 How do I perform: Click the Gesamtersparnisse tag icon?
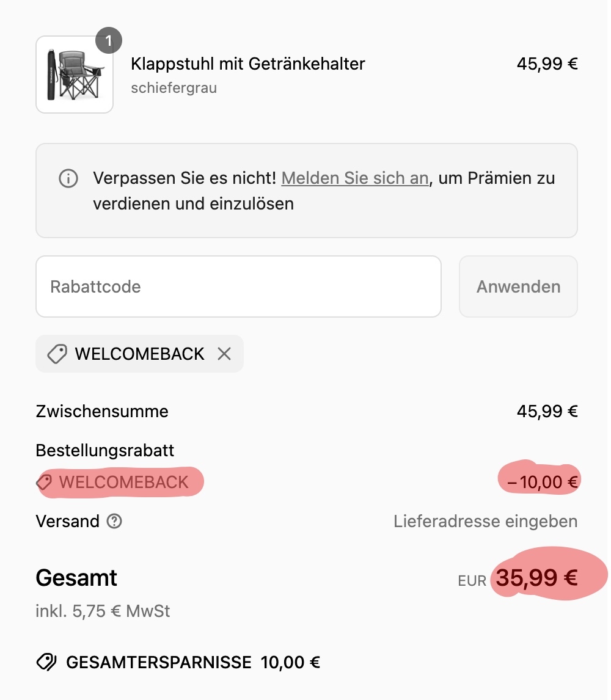click(46, 662)
